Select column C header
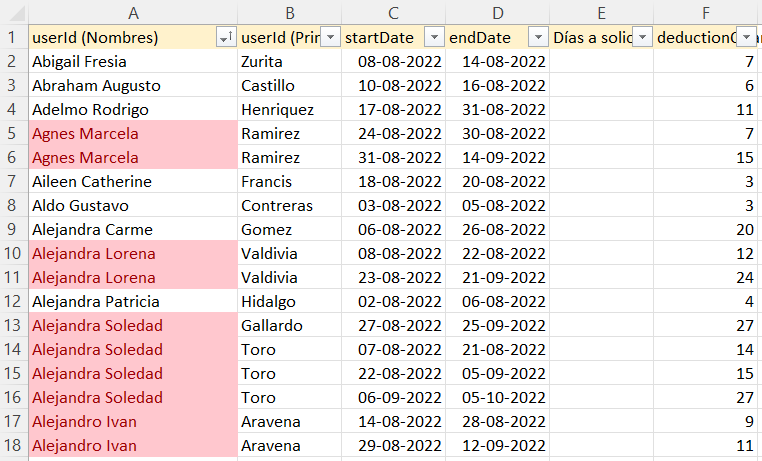Viewport: 762px width, 461px height. tap(393, 13)
